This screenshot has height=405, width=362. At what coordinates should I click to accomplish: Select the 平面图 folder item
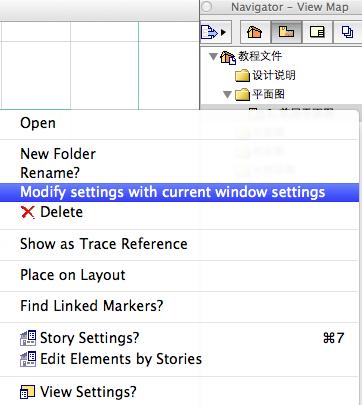260,94
